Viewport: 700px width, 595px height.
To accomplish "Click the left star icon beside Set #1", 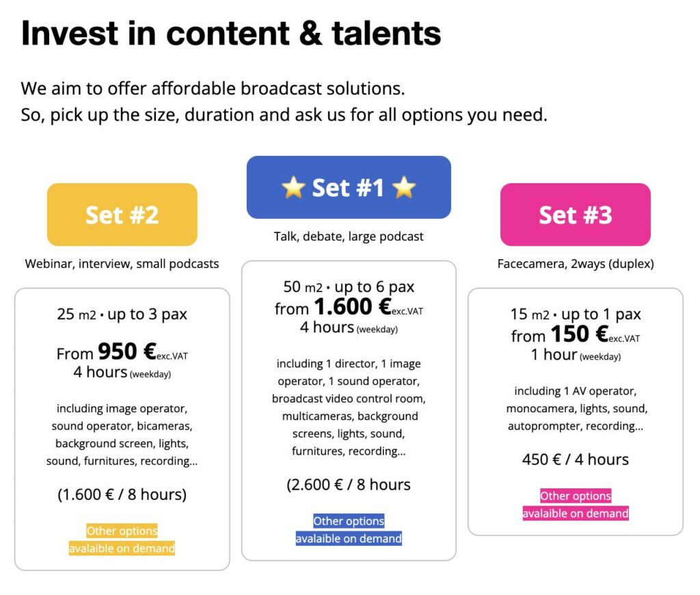I will coord(293,187).
